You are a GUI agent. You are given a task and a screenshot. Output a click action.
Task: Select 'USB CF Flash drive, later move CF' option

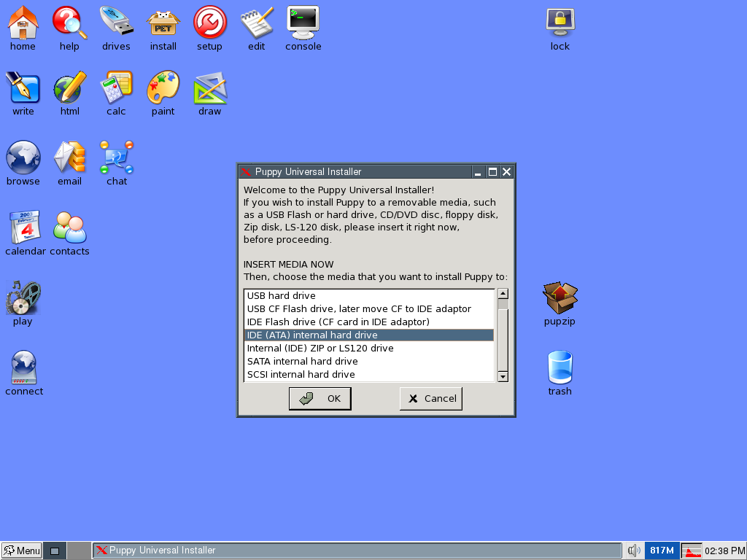pyautogui.click(x=369, y=308)
